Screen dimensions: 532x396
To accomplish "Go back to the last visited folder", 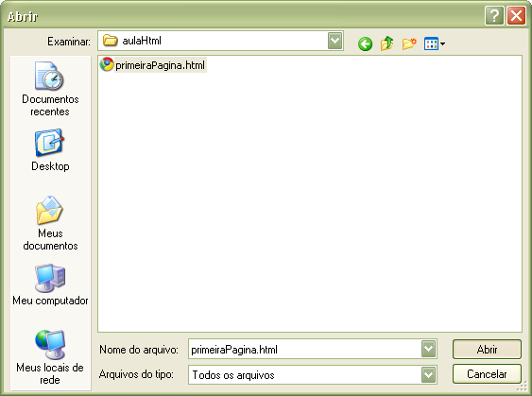I will point(365,43).
